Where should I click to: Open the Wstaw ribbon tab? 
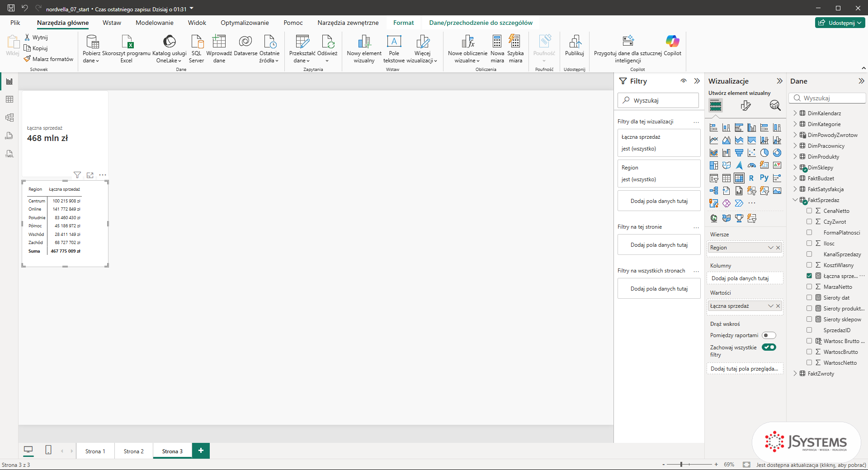tap(112, 23)
